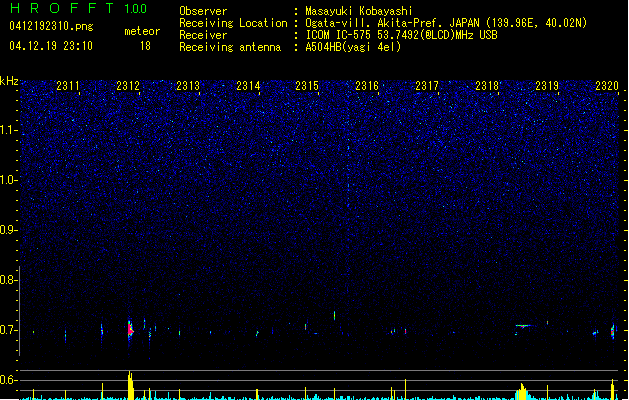Click the yellow intensity cluster before 2319
The height and width of the screenshot is (400, 629).
[522, 392]
